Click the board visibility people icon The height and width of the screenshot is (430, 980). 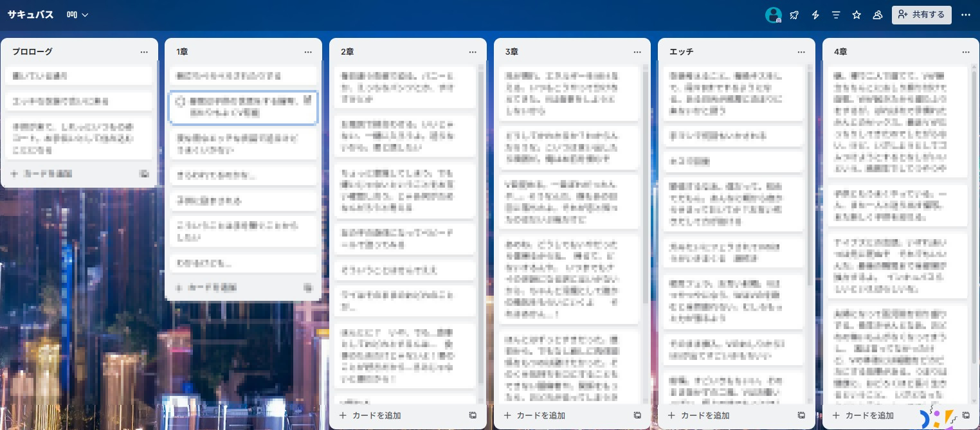(x=877, y=15)
